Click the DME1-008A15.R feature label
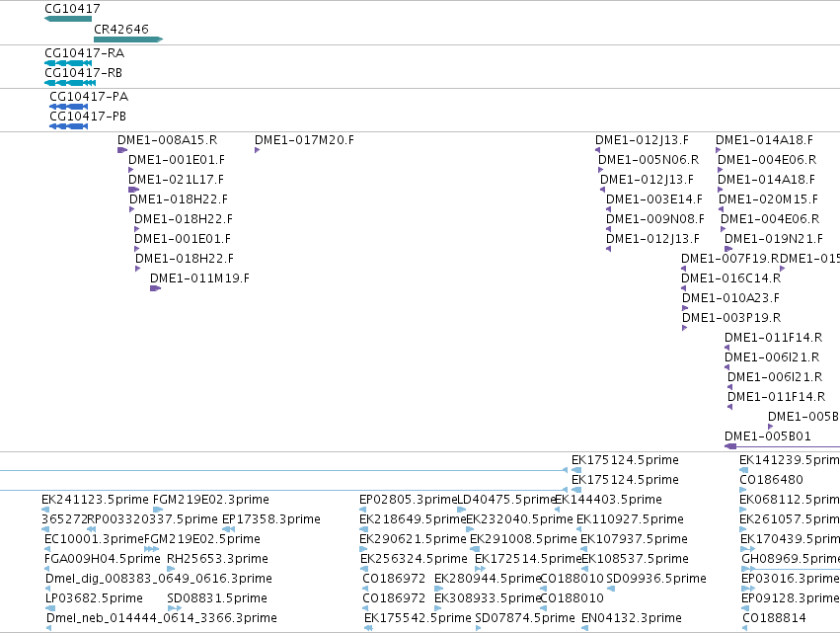This screenshot has width=840, height=633. [x=167, y=140]
